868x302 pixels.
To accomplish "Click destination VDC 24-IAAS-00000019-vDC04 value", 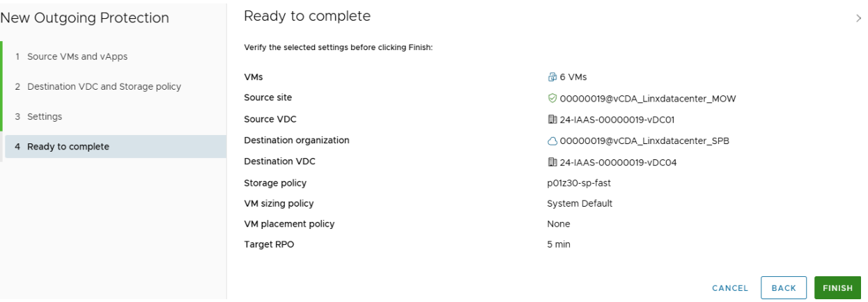I will coord(617,161).
